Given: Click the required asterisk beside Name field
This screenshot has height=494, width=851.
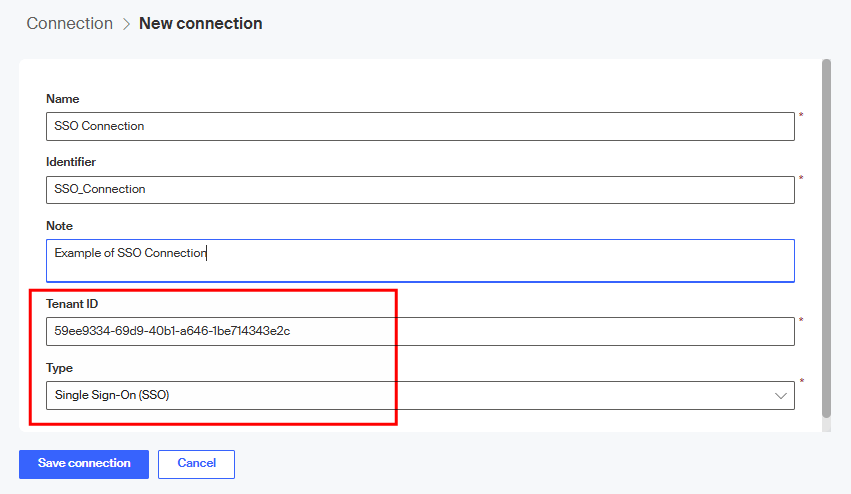Looking at the screenshot, I should click(801, 116).
